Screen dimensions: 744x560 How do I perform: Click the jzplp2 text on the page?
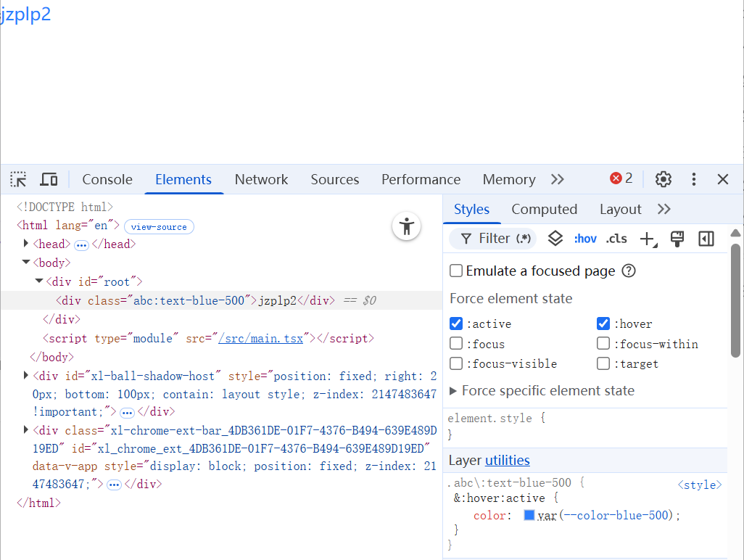pos(25,15)
